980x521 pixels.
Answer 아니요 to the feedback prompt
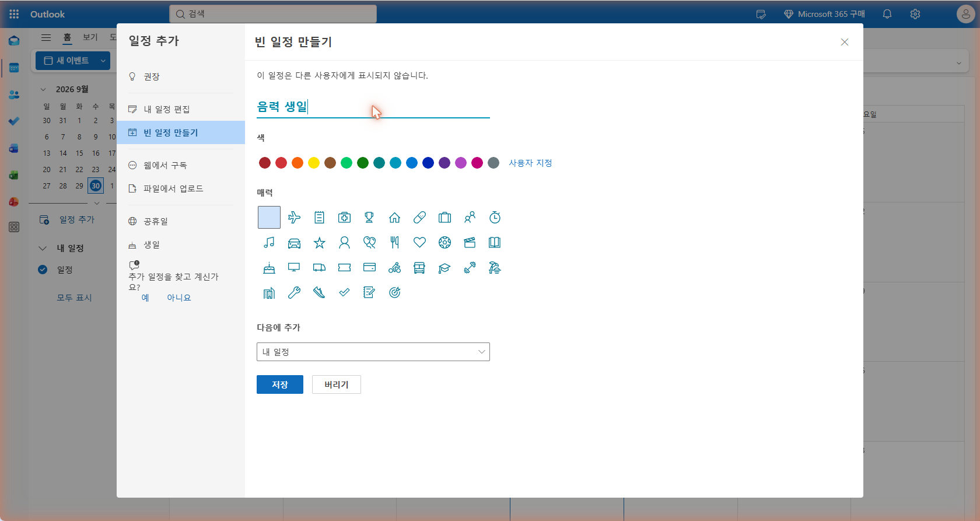tap(179, 298)
